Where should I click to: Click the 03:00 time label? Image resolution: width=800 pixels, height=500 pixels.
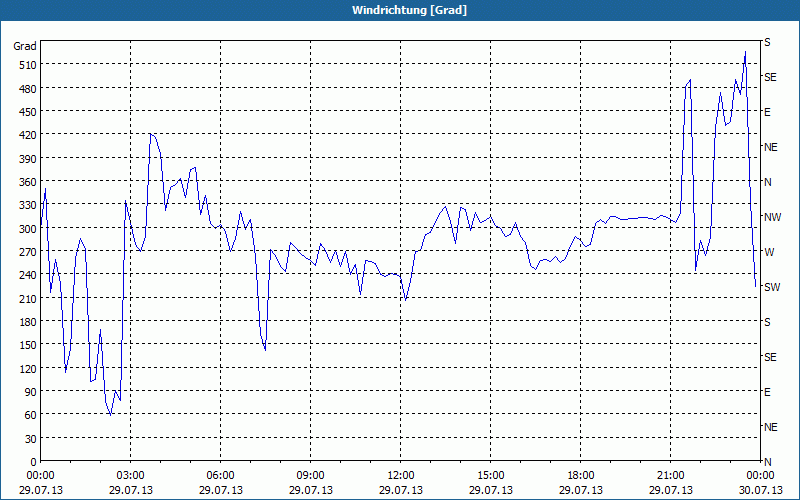click(131, 476)
